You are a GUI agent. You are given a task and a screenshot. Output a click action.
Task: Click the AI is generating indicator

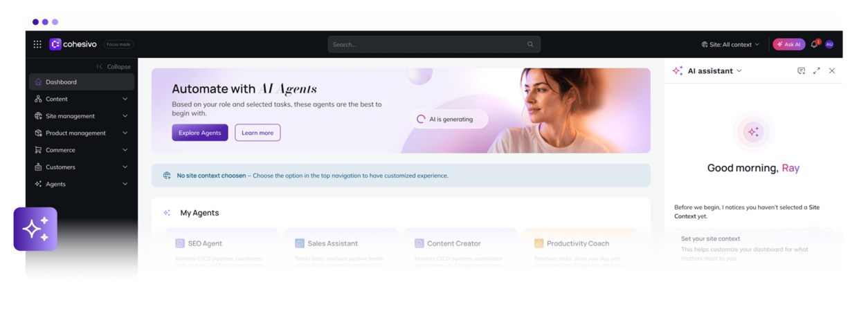449,119
